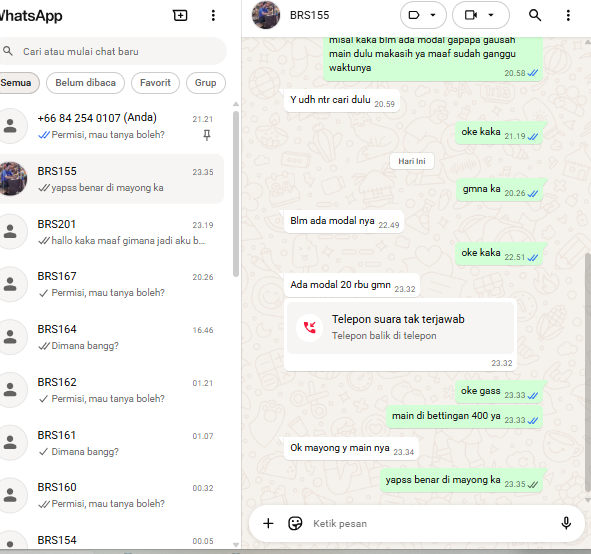Click Telepon balik di telepon
The height and width of the screenshot is (554, 591).
coord(384,336)
